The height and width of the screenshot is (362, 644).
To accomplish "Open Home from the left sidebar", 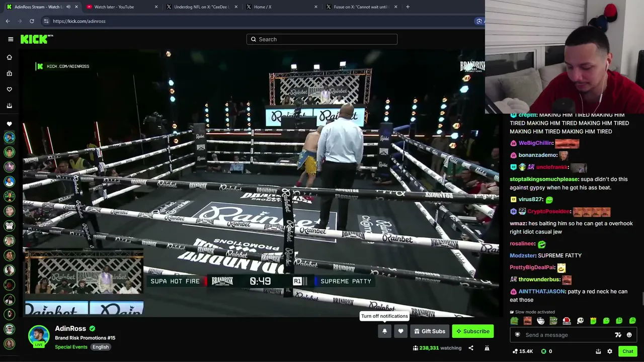I will 9,57.
